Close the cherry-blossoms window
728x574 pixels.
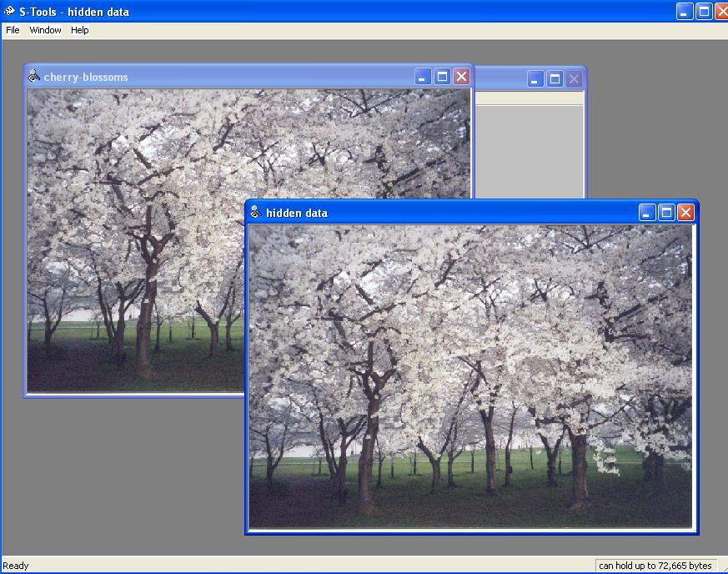coord(461,77)
